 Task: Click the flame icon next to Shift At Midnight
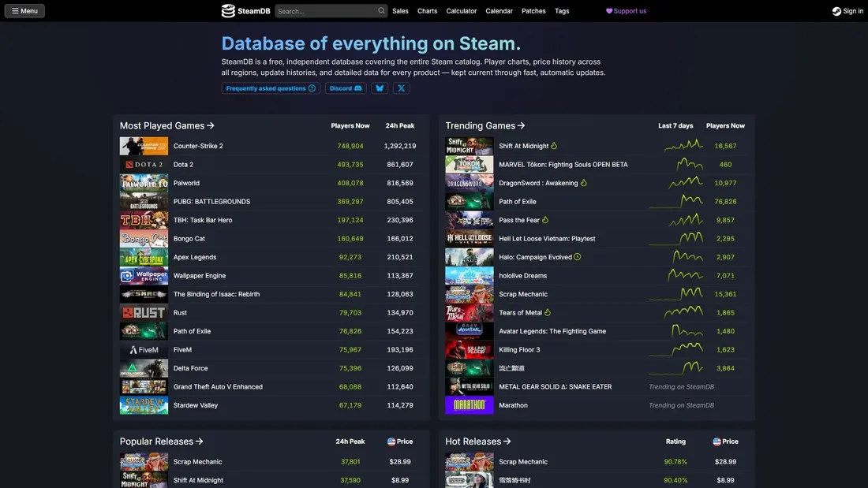pos(554,146)
